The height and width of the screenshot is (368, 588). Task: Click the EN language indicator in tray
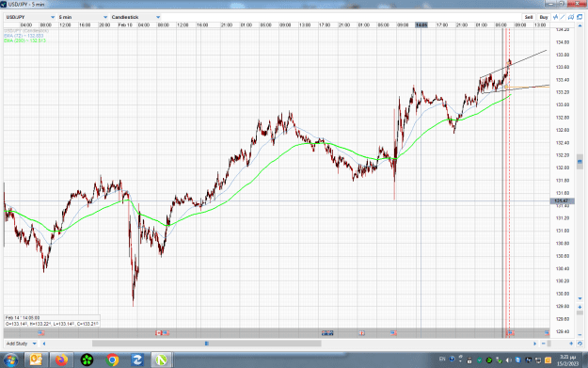[442, 360]
